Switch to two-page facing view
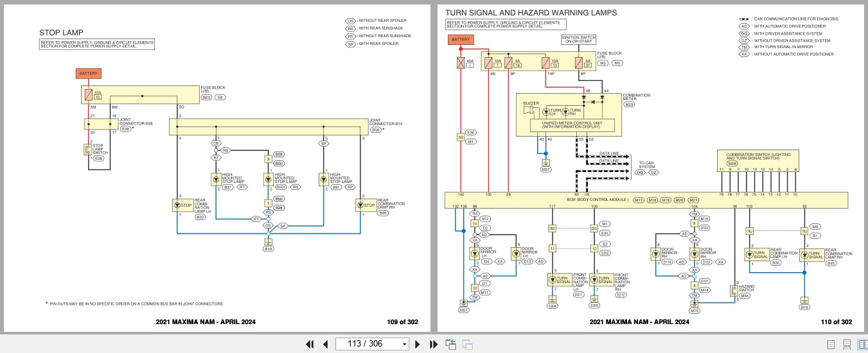Viewport: 868px width, 353px height. click(862, 345)
